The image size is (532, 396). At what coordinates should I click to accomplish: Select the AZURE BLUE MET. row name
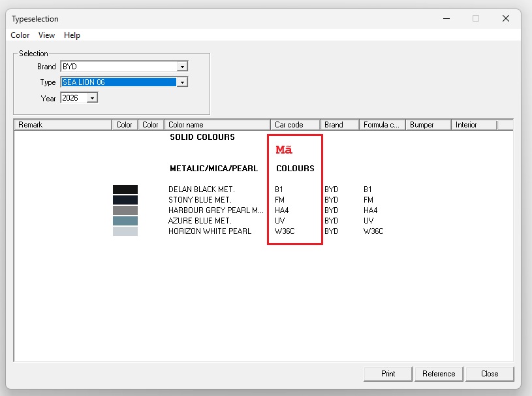tap(200, 221)
